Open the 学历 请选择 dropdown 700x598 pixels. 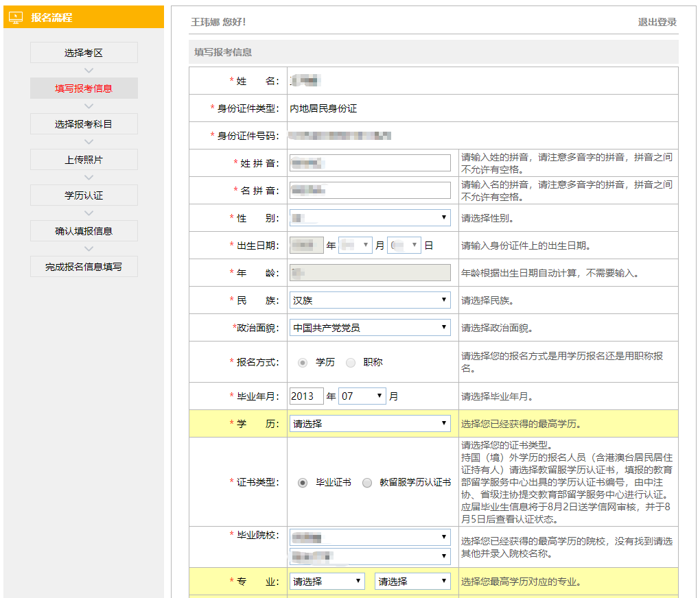click(x=369, y=423)
